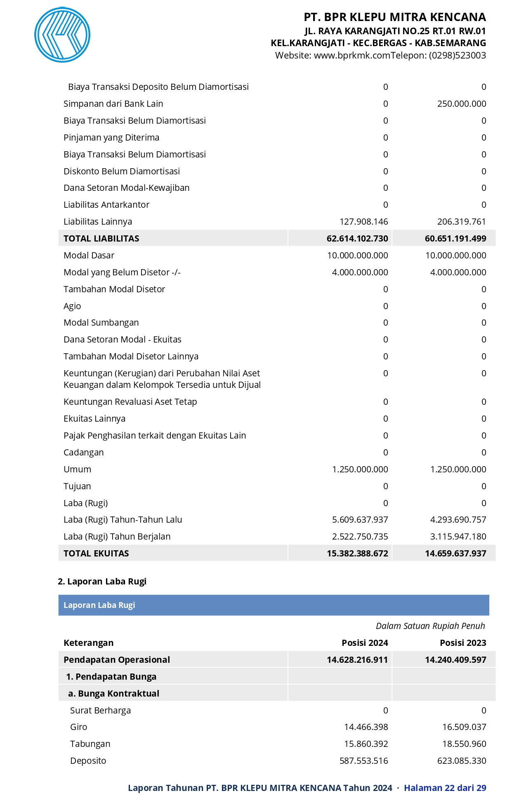512x812 pixels.
Task: Select the TOTAL EKUITAS 2024 value 15.382.388.672
Action: (x=357, y=553)
